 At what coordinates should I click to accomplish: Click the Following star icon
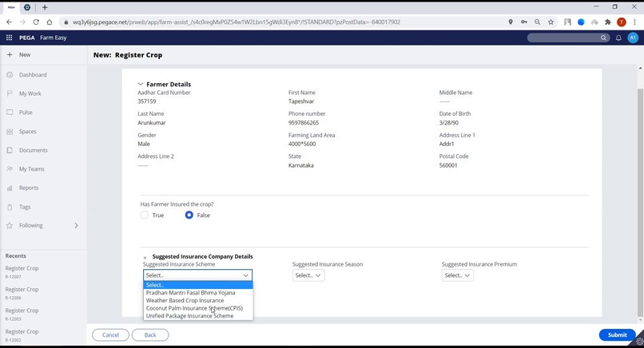(10, 225)
